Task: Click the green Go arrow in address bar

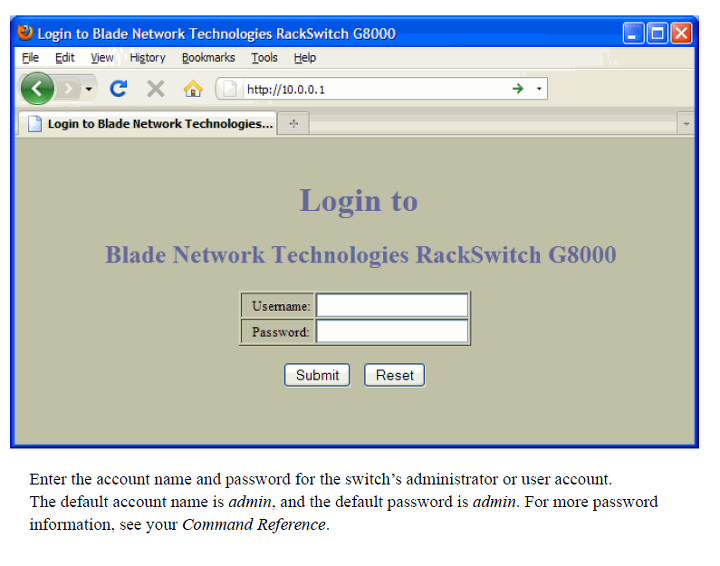Action: [x=518, y=89]
